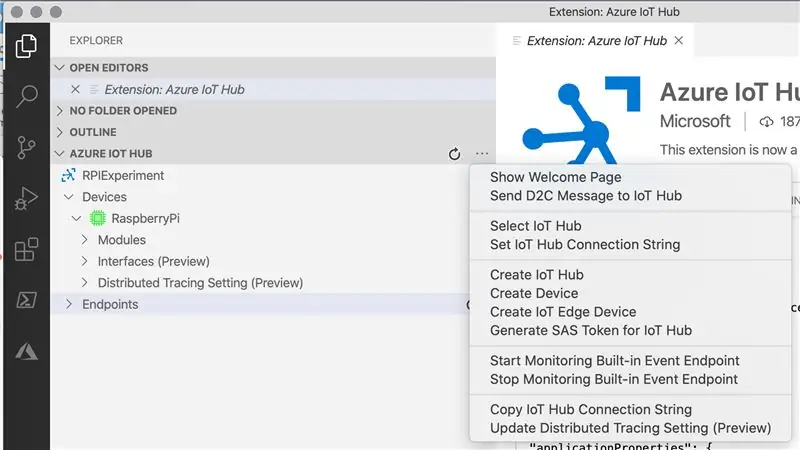Click the download count cloud icon
The image size is (800, 450).
pyautogui.click(x=766, y=121)
